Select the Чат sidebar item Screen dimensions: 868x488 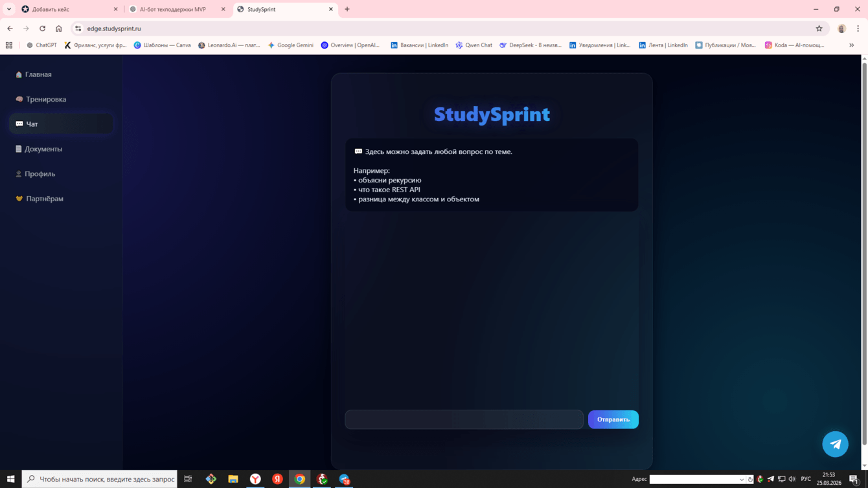click(61, 124)
